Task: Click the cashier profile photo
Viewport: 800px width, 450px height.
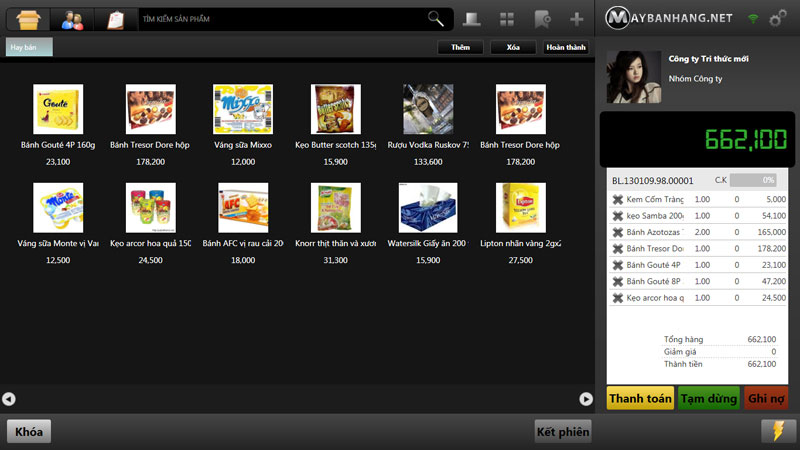Action: point(634,77)
